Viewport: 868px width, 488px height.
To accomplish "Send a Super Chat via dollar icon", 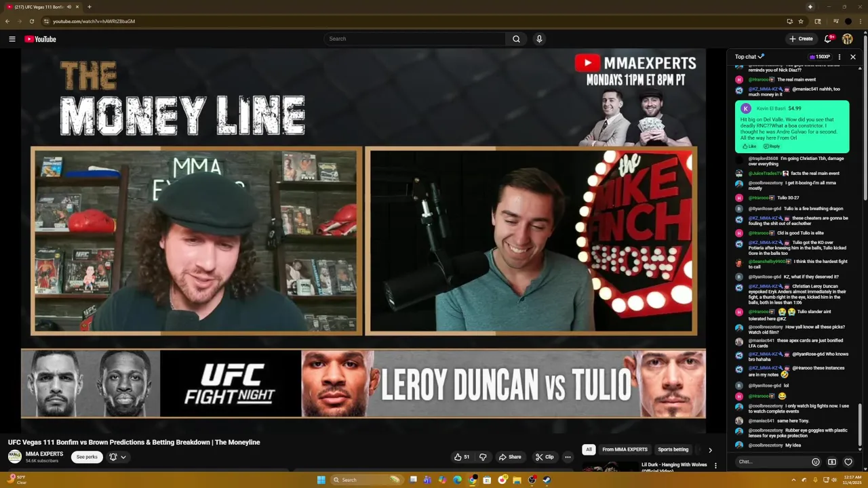I will click(x=832, y=462).
